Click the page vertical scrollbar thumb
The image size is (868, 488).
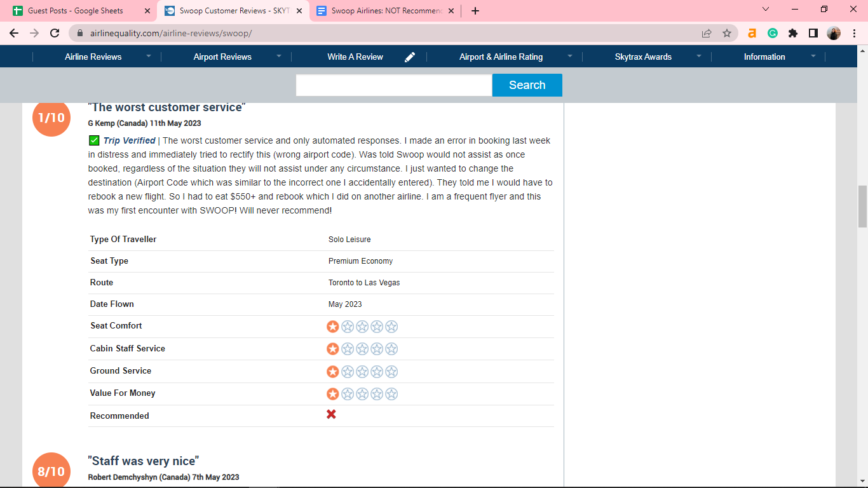click(x=862, y=207)
